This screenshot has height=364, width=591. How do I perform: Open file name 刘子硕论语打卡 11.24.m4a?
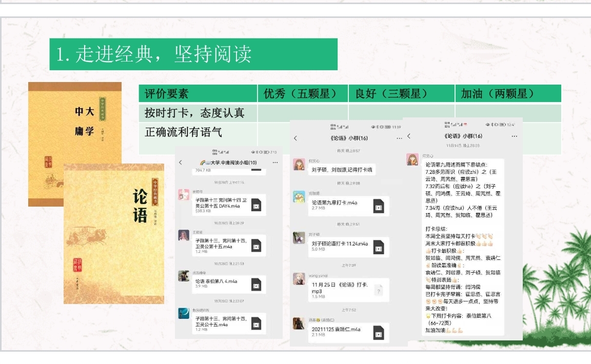point(340,244)
